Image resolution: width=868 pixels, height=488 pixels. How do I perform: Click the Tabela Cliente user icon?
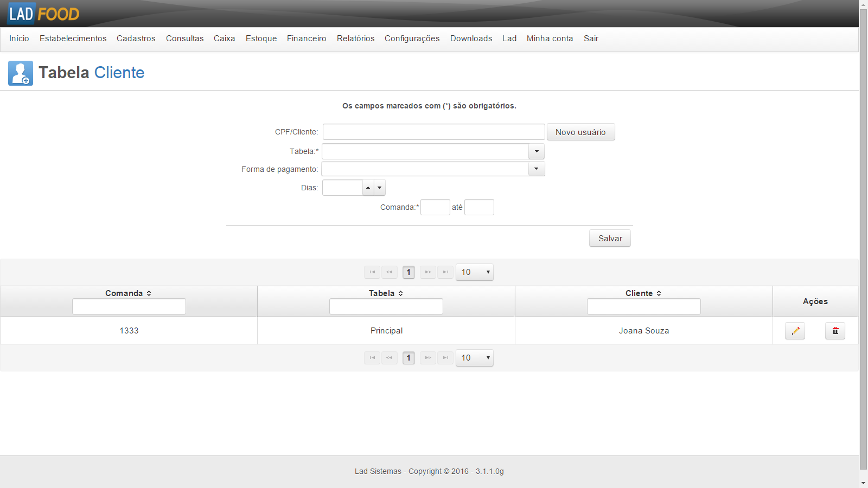coord(21,73)
